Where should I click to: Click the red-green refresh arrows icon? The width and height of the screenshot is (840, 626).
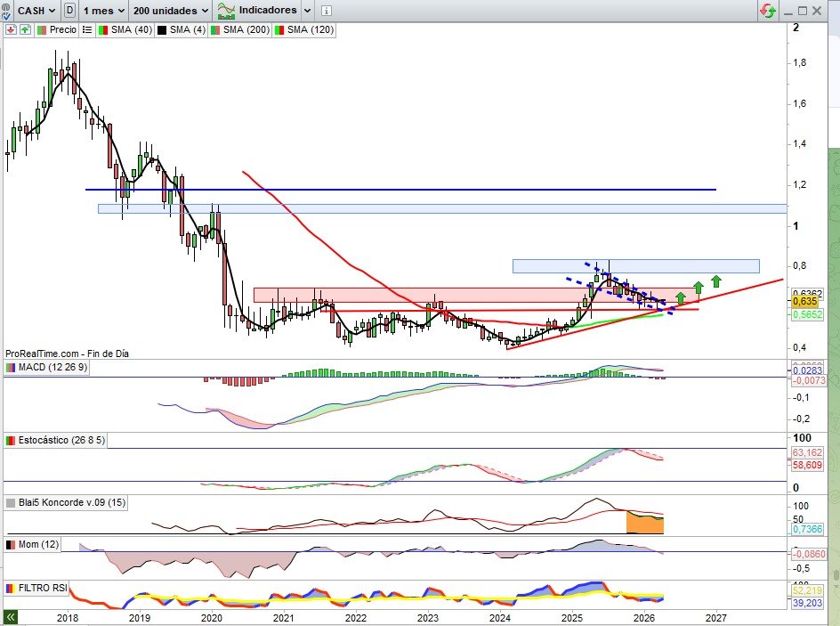point(768,10)
